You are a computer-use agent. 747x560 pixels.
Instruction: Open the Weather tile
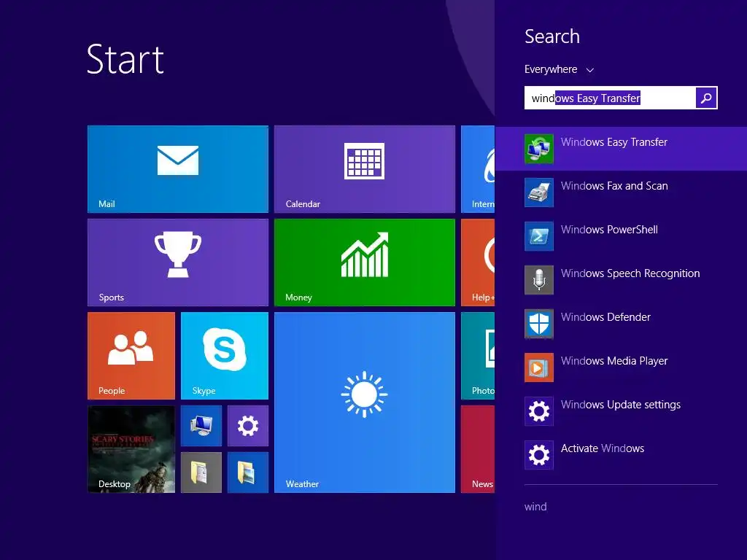pyautogui.click(x=365, y=402)
